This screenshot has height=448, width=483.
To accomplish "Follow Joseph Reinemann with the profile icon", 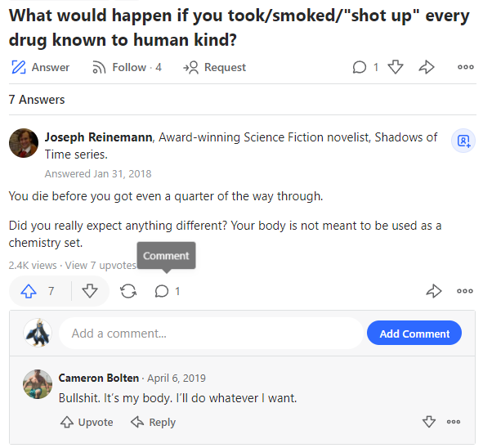I will [463, 141].
